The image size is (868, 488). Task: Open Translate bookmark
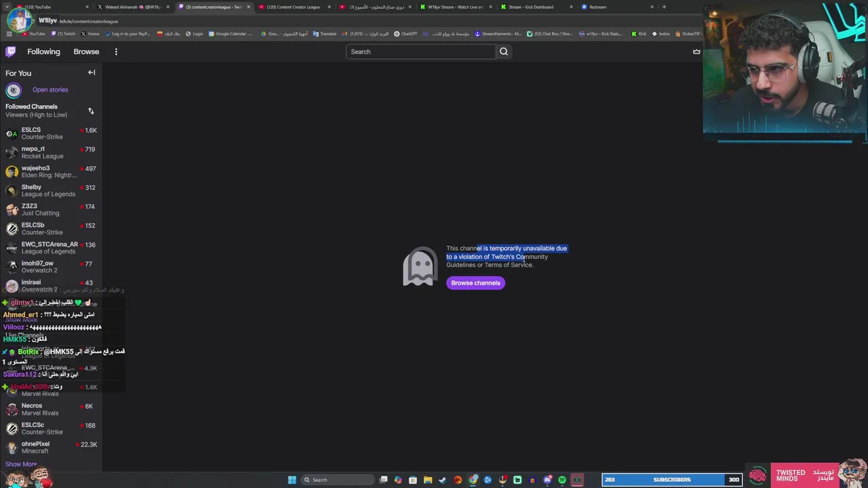pos(325,33)
